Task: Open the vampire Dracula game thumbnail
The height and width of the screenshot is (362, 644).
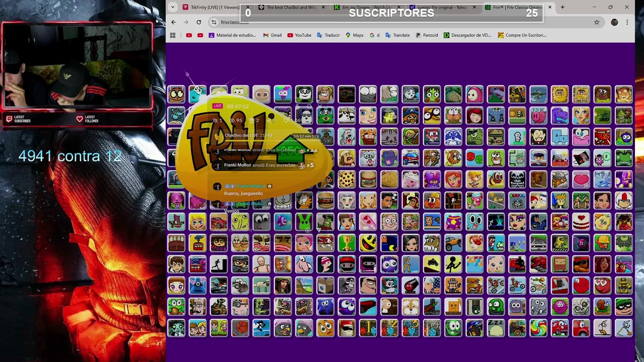Action: pos(538,136)
